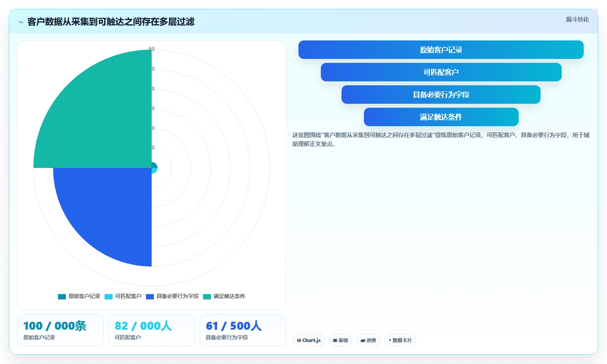Viewport: 607px width, 364px height.
Task: Click the Chart.js tag
Action: pos(309,340)
